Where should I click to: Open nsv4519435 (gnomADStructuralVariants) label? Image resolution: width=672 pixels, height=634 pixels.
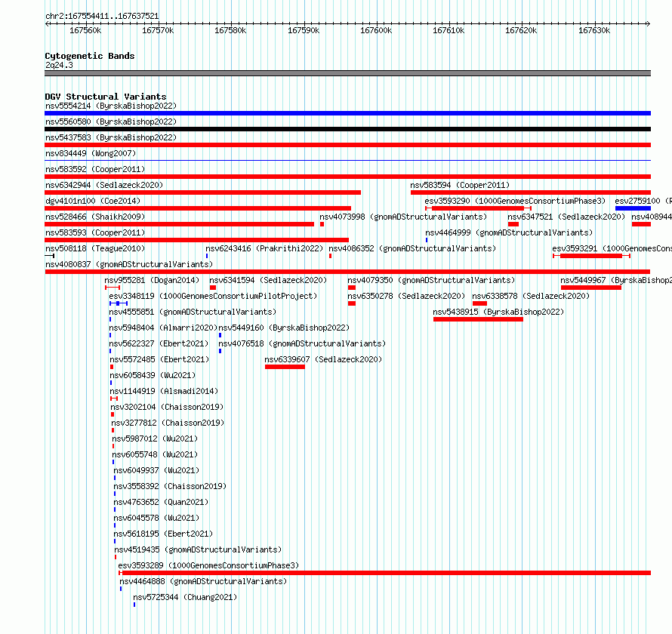198,549
